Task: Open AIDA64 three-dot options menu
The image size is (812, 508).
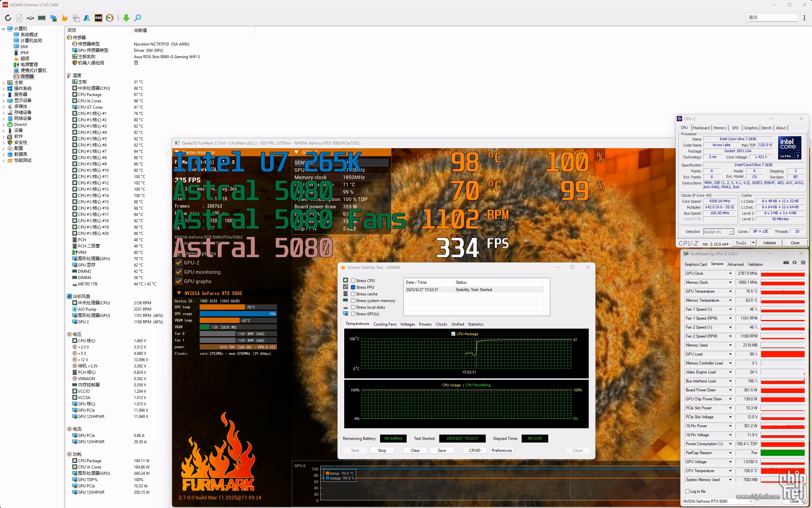Action: [x=804, y=18]
